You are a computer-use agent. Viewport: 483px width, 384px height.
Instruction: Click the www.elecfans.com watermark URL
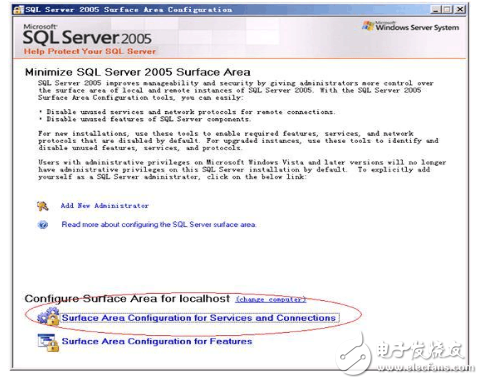click(426, 368)
